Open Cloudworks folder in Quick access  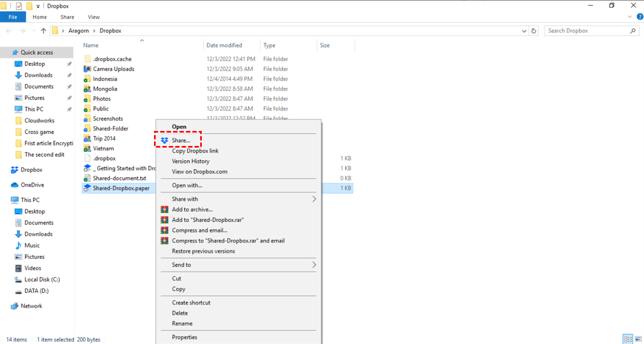point(39,121)
